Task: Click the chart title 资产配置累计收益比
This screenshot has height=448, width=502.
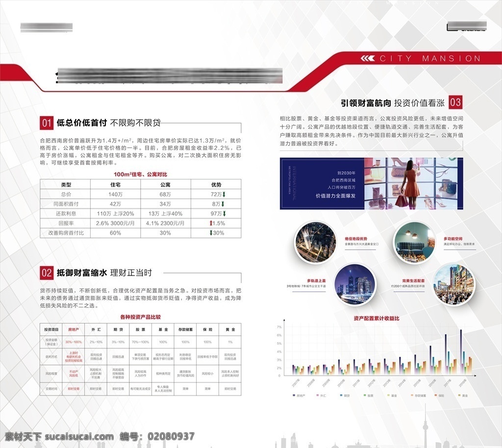Action: tap(376, 319)
